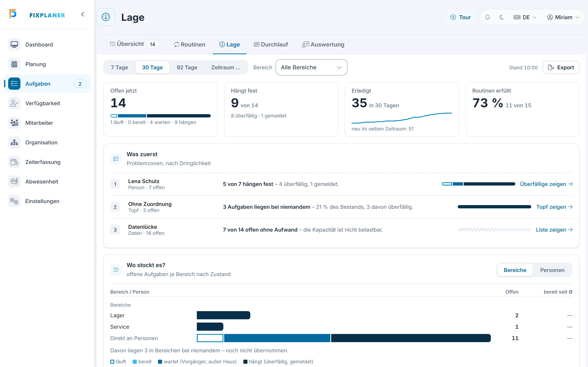Switch to the Auswertung tab
This screenshot has width=588, height=367.
(x=323, y=44)
